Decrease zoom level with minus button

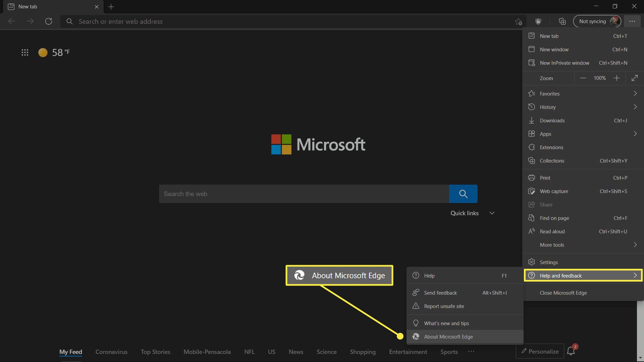coord(583,78)
